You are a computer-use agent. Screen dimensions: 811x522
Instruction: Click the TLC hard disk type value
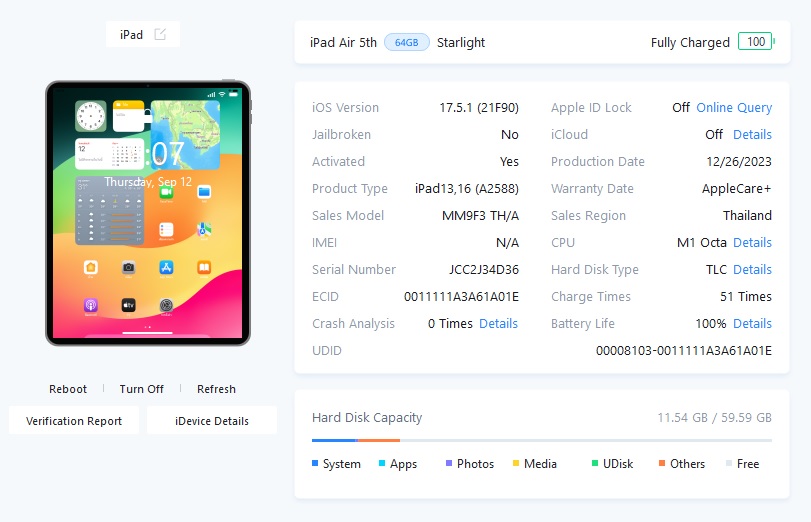716,270
